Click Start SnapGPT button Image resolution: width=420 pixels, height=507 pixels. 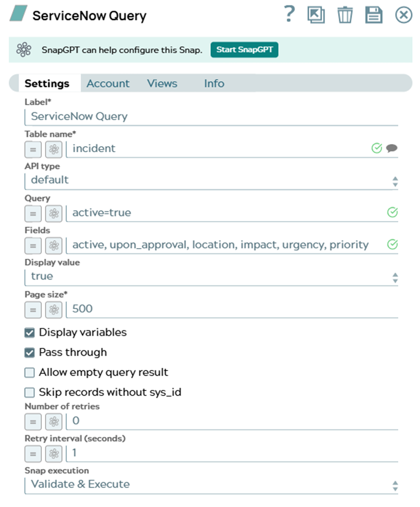pos(244,50)
